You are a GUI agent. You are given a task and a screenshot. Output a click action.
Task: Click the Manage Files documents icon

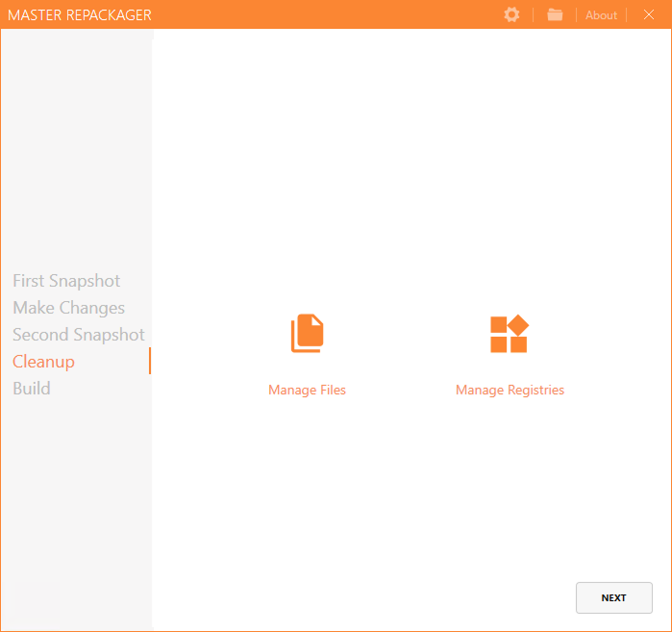308,334
